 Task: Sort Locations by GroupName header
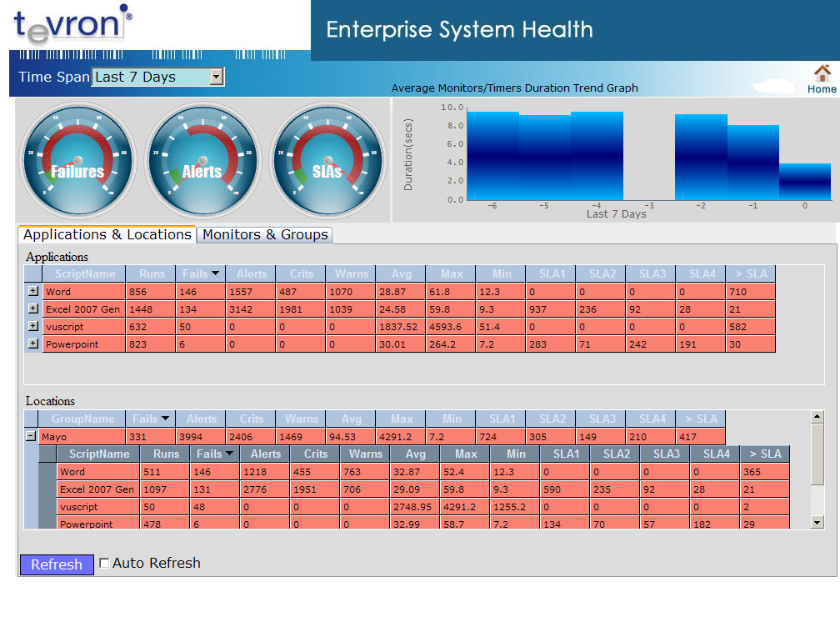coord(82,419)
